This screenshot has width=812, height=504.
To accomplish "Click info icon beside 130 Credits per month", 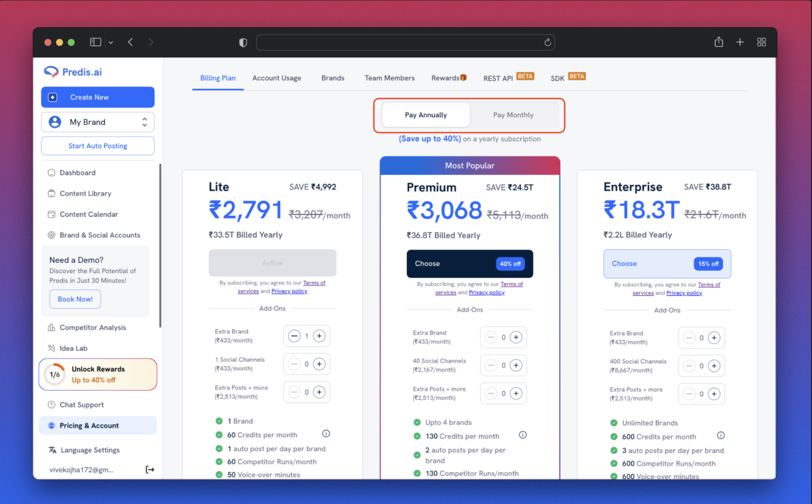I will (523, 435).
